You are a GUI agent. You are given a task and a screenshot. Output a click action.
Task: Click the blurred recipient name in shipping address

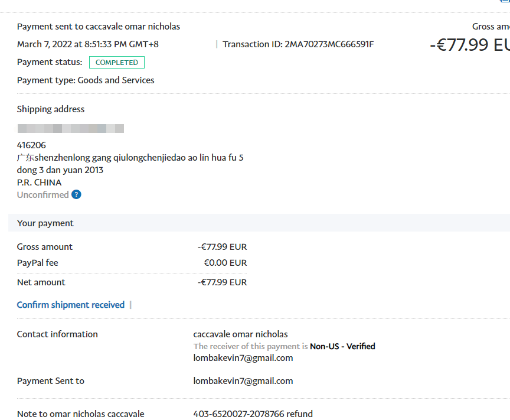(x=70, y=129)
